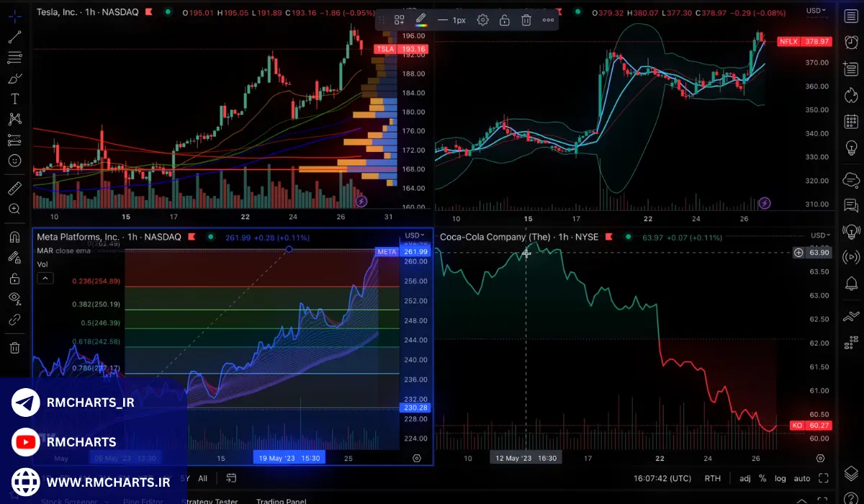The image size is (864, 504).
Task: Collapse the Meta chart indicator legend
Action: pyautogui.click(x=45, y=279)
